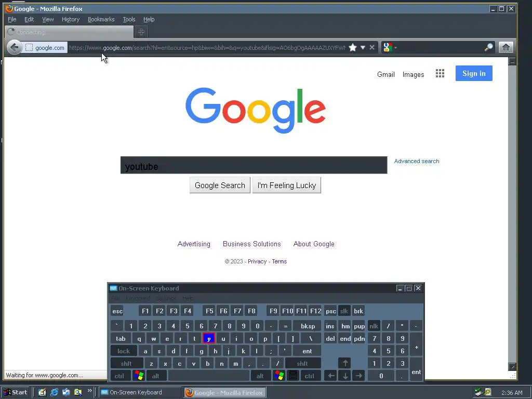Open the URL history dropdown arrow
The width and height of the screenshot is (532, 399).
click(363, 47)
